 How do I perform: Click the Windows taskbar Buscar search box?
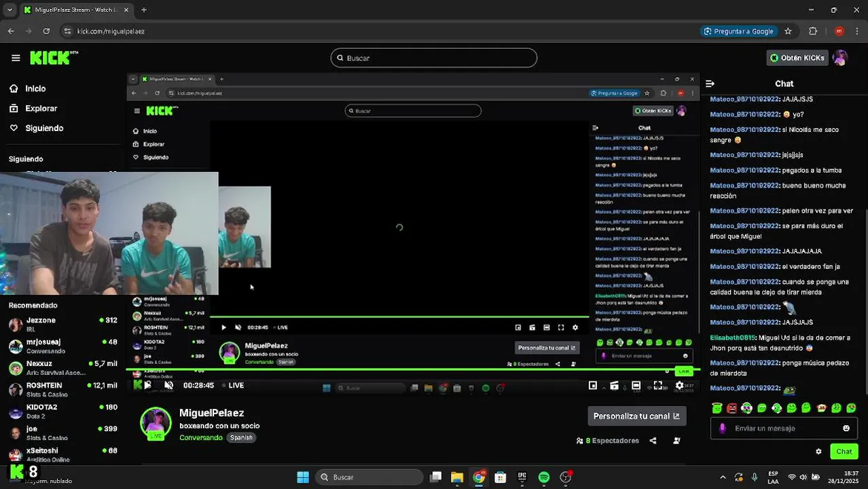(369, 477)
